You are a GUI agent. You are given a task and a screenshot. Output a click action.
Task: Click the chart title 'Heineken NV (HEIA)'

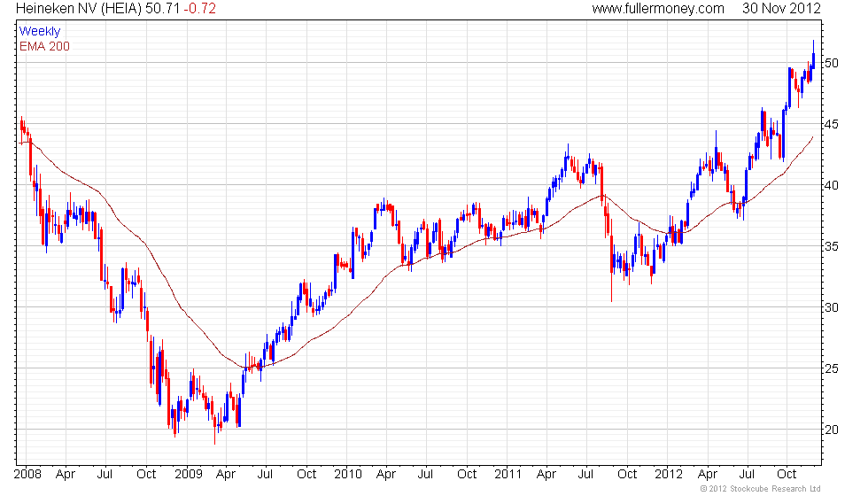tap(79, 8)
